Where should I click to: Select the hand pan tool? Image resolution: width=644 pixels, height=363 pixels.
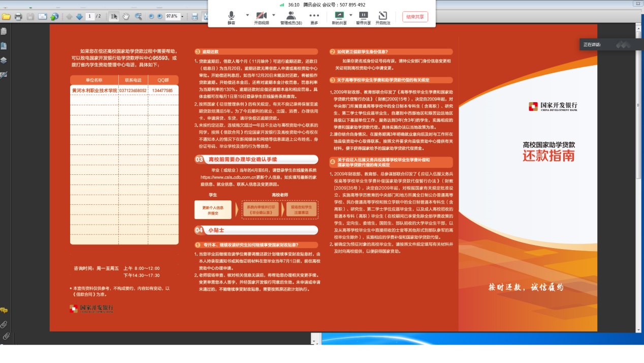[125, 16]
